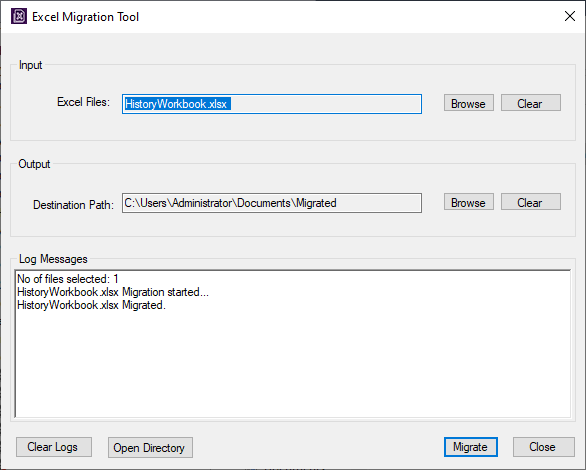This screenshot has height=470, width=586.
Task: Close the window with the X button
Action: 570,16
